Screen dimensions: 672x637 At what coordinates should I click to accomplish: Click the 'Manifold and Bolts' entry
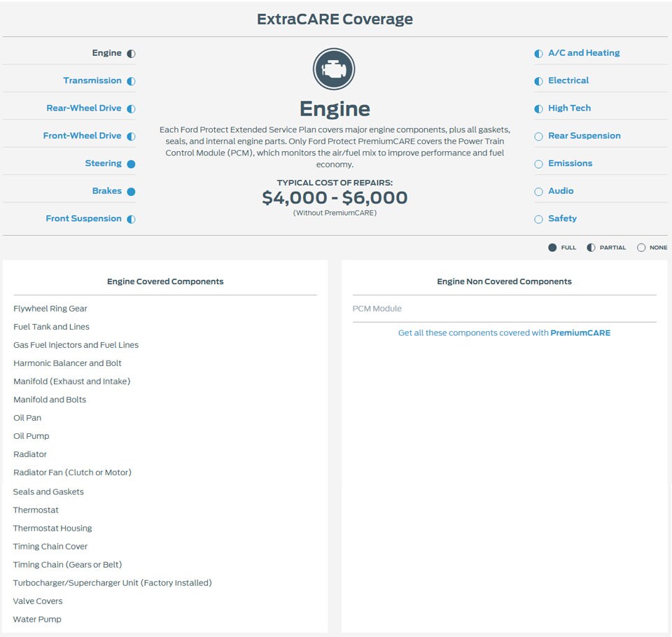pos(50,400)
